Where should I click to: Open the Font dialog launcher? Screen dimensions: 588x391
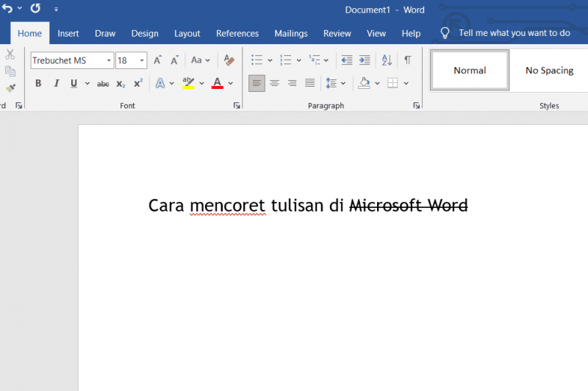[237, 106]
